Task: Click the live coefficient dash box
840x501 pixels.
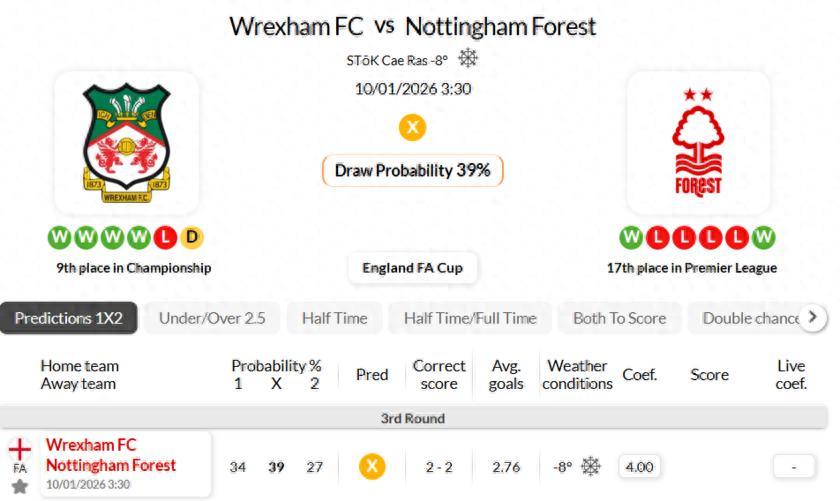Action: (x=794, y=466)
